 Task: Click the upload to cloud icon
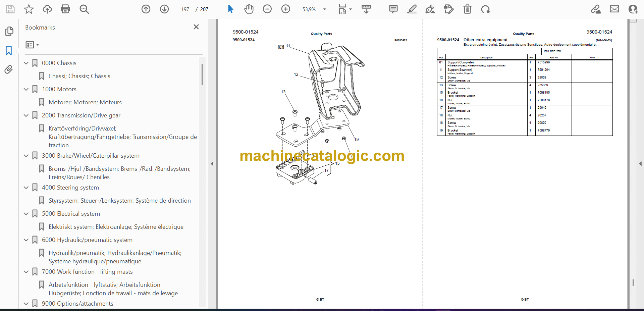(47, 9)
